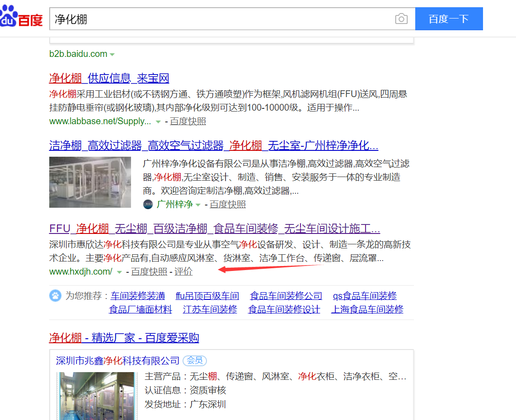516x420 pixels.
Task: Open 深圳市兆鑫净化科技有限公司 company link
Action: [117, 361]
